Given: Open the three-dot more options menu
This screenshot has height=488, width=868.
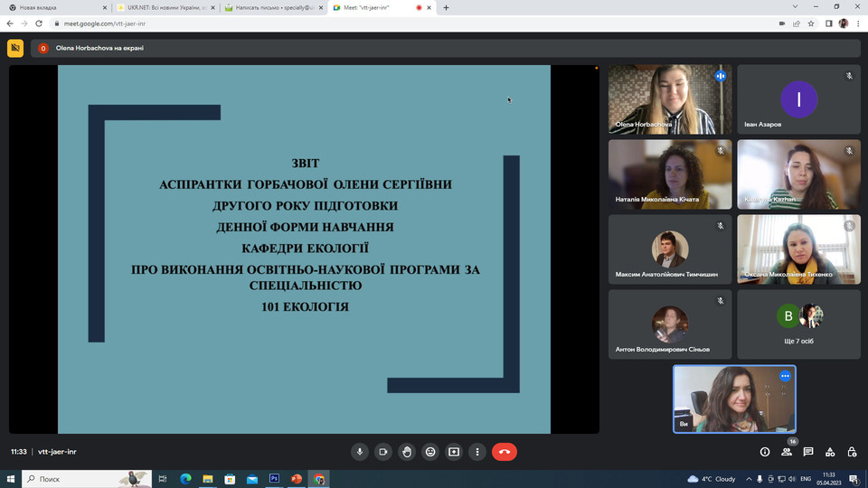Looking at the screenshot, I should (x=477, y=452).
